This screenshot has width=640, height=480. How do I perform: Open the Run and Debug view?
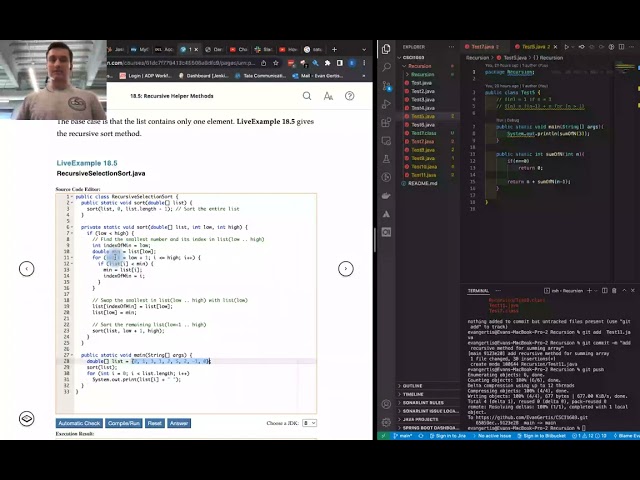click(386, 104)
